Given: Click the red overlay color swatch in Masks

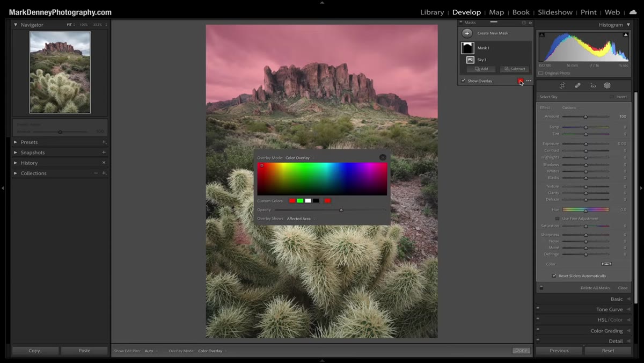Looking at the screenshot, I should pos(520,81).
